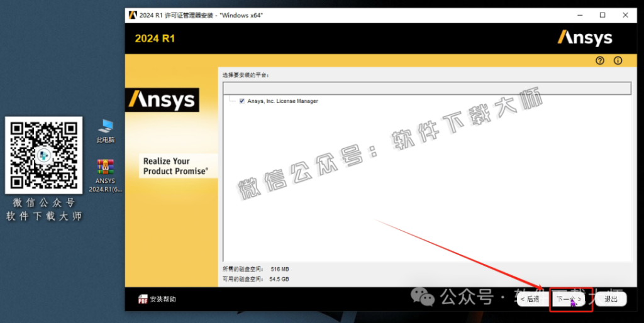Select the 此电脑 desktop icon
Image resolution: width=644 pixels, height=323 pixels.
click(106, 131)
